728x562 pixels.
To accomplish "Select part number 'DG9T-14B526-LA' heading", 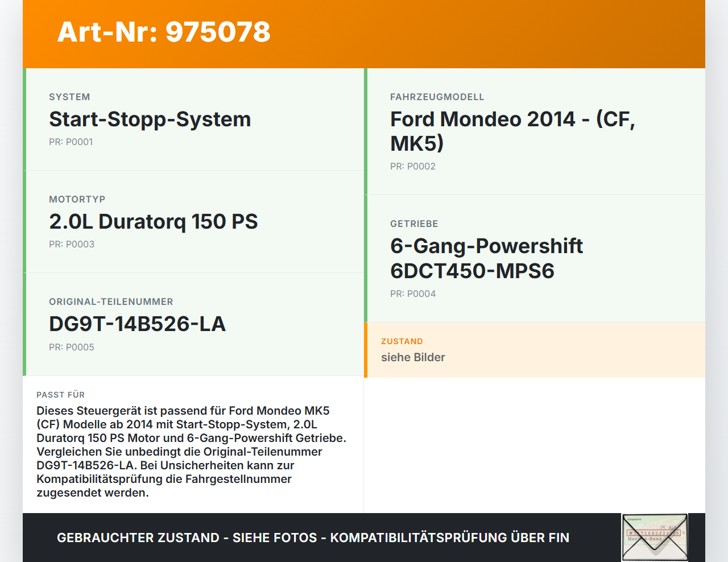I will (x=138, y=324).
